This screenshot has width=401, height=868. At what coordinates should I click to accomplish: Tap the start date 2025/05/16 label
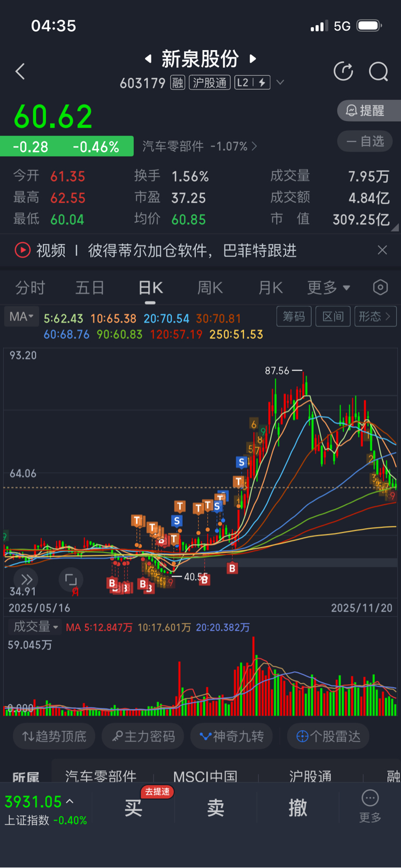click(39, 608)
